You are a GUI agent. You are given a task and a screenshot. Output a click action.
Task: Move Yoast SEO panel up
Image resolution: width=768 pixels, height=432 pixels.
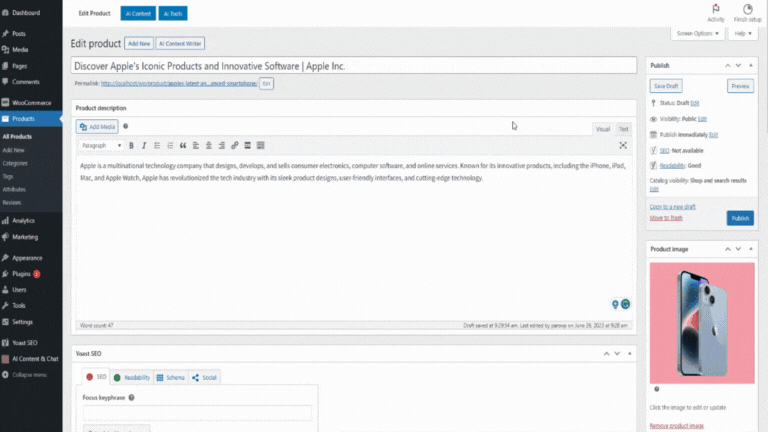click(606, 354)
